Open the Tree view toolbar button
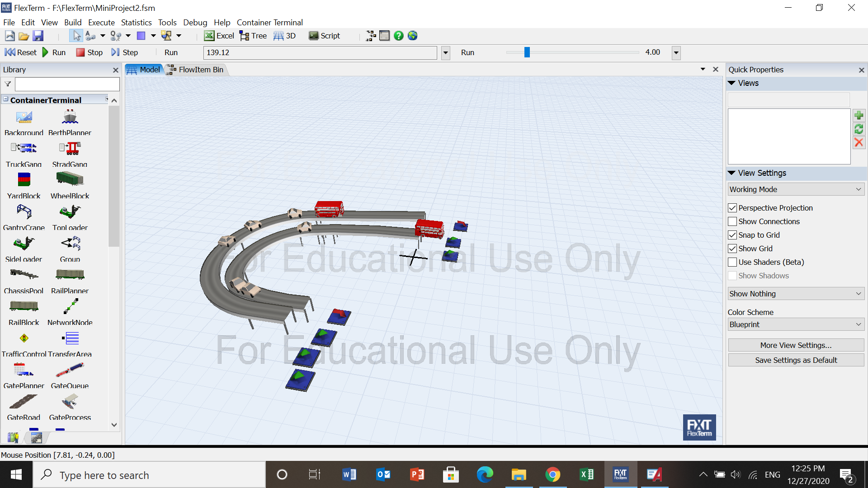The image size is (868, 488). [x=253, y=36]
